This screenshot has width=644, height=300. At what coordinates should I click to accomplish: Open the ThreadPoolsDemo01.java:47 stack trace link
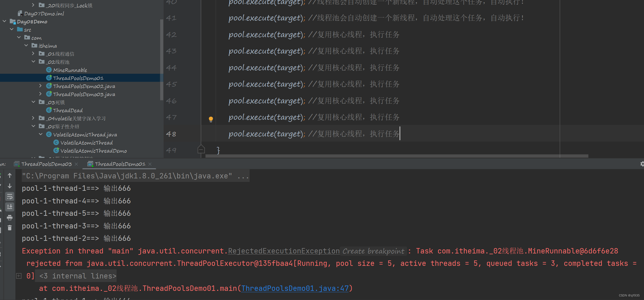click(295, 288)
